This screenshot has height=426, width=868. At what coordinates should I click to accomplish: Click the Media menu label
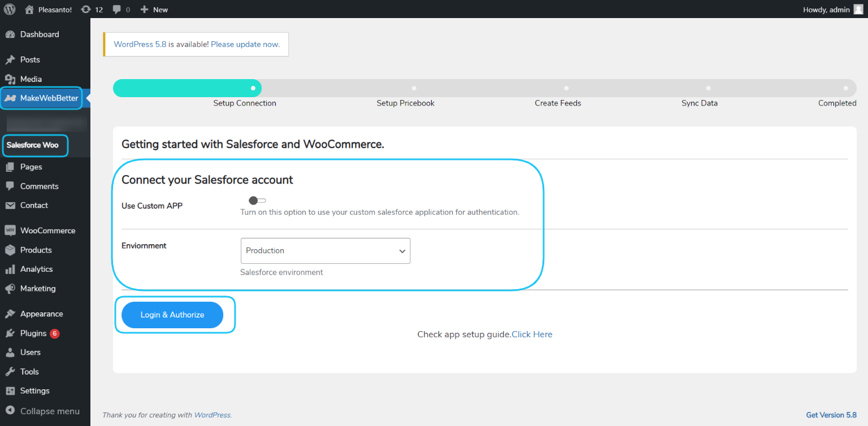pos(31,79)
